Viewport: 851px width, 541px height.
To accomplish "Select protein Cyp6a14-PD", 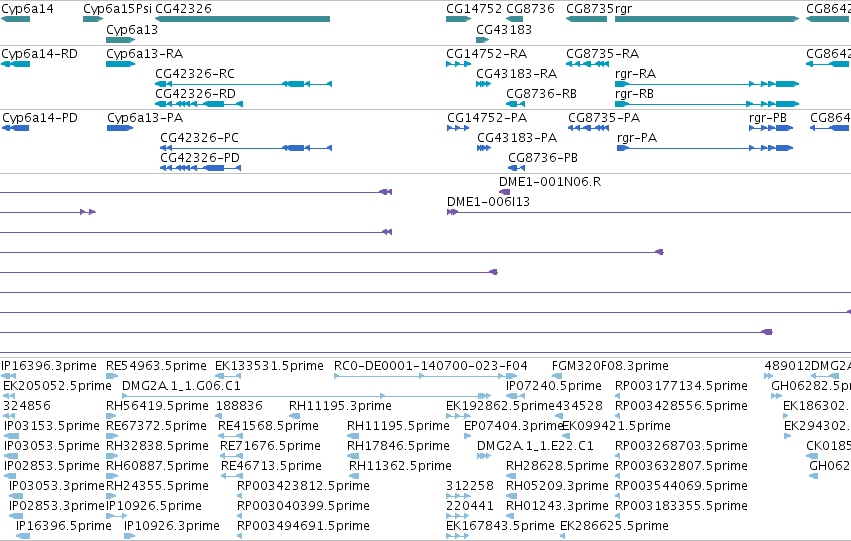I will click(15, 128).
